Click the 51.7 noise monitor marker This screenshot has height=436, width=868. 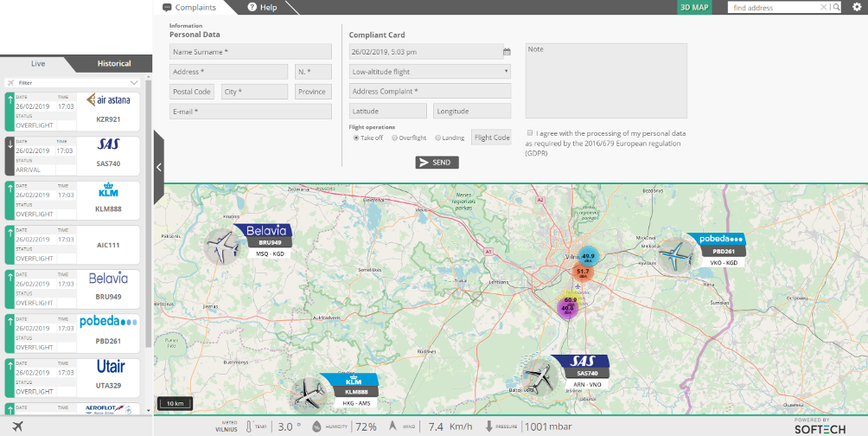[583, 272]
